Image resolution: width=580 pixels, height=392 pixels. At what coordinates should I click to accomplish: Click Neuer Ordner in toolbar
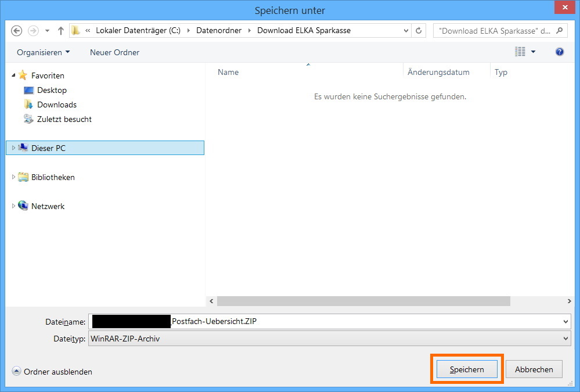(114, 52)
